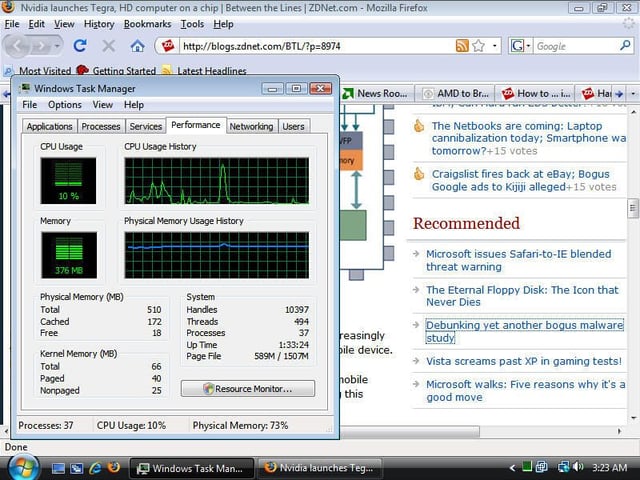Click the page vertical scrollbar thumb
The height and width of the screenshot is (480, 640).
click(633, 209)
